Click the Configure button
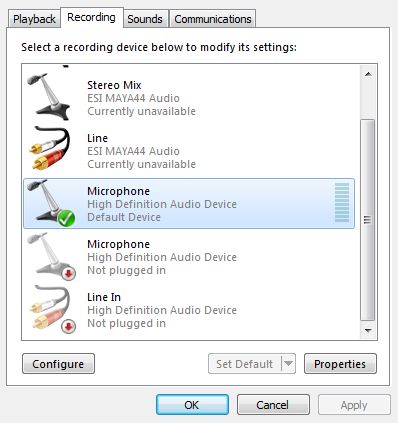 pyautogui.click(x=58, y=364)
